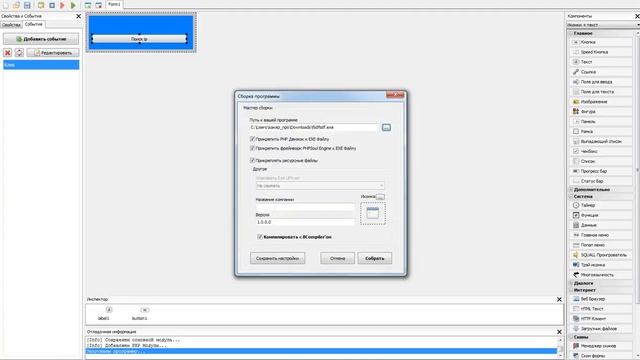Image resolution: width=640 pixels, height=360 pixels.
Task: Click the highlighted last debug log line
Action: click(x=321, y=351)
